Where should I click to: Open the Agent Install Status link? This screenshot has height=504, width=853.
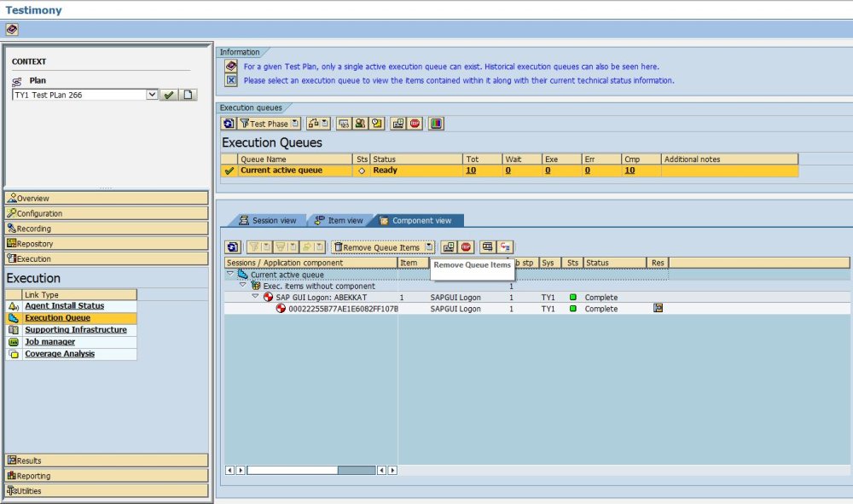[64, 306]
